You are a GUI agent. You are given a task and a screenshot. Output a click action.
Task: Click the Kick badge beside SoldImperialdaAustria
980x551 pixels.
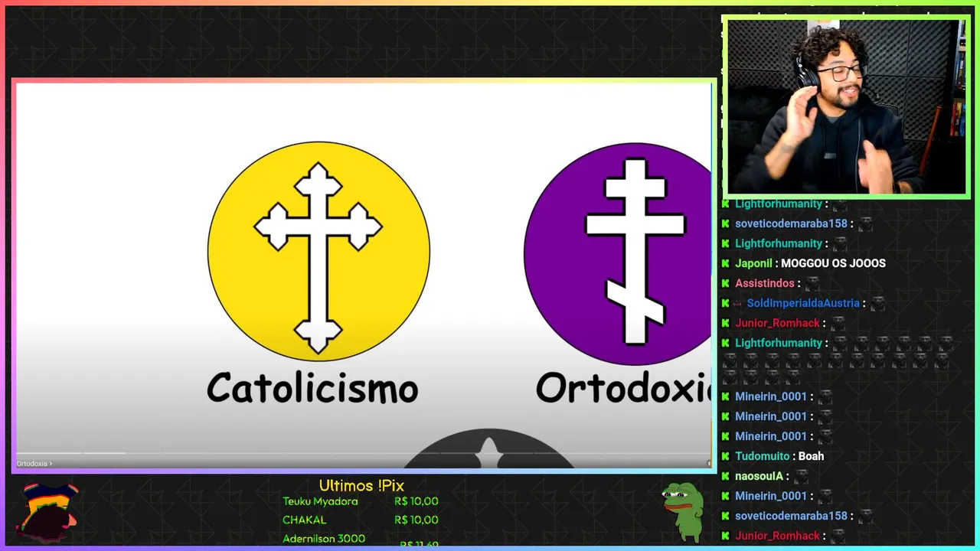pos(726,303)
